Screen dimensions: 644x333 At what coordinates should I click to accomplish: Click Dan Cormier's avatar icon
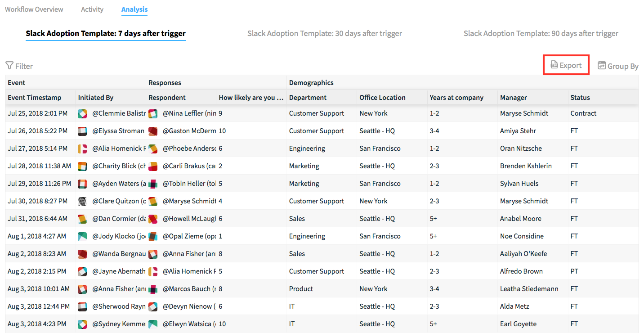tap(82, 219)
